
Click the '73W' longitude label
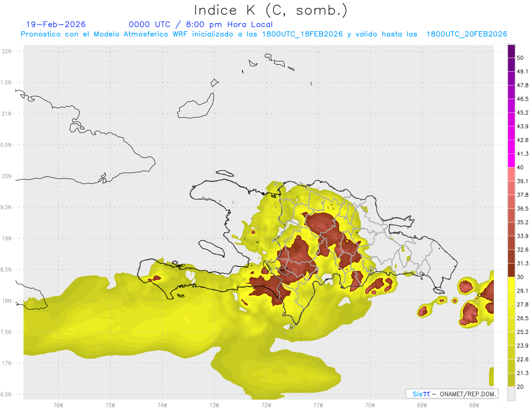(214, 405)
